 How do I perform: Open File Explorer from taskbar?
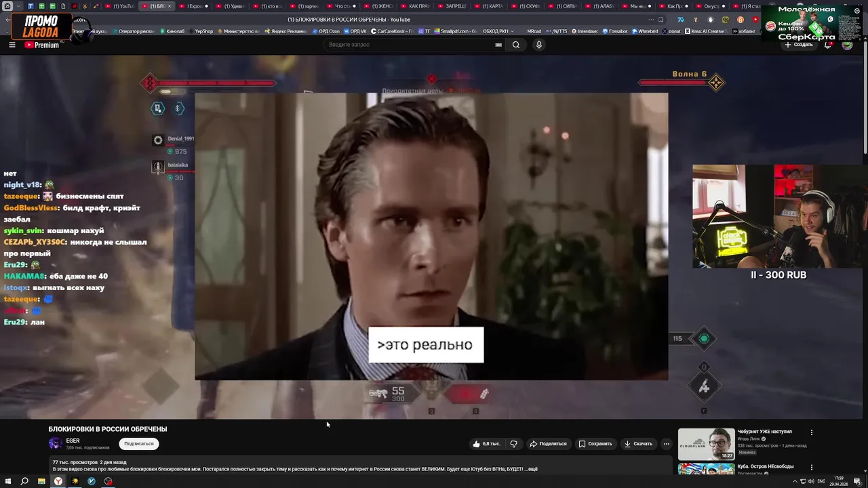point(41,481)
